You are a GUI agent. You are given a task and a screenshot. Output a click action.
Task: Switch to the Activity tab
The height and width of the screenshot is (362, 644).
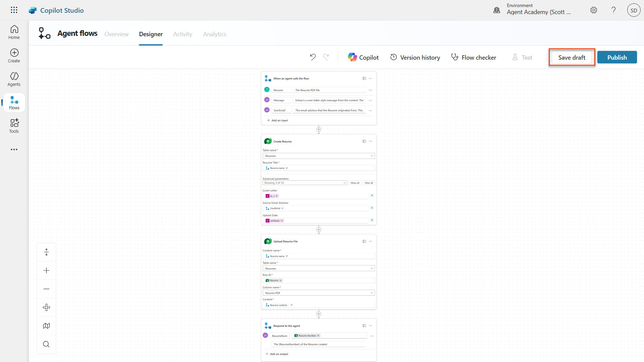[x=182, y=34]
